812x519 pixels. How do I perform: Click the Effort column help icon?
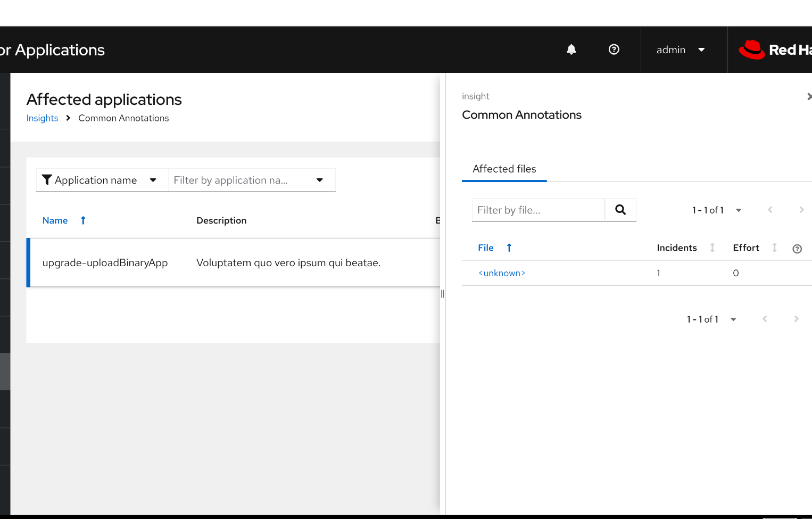[x=797, y=249]
